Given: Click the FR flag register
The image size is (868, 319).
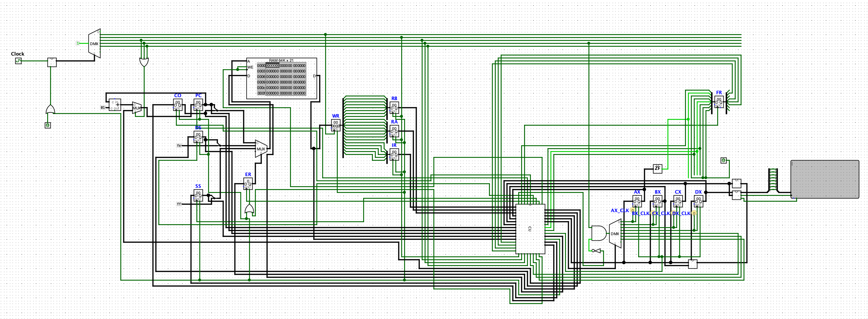Looking at the screenshot, I should (x=719, y=102).
